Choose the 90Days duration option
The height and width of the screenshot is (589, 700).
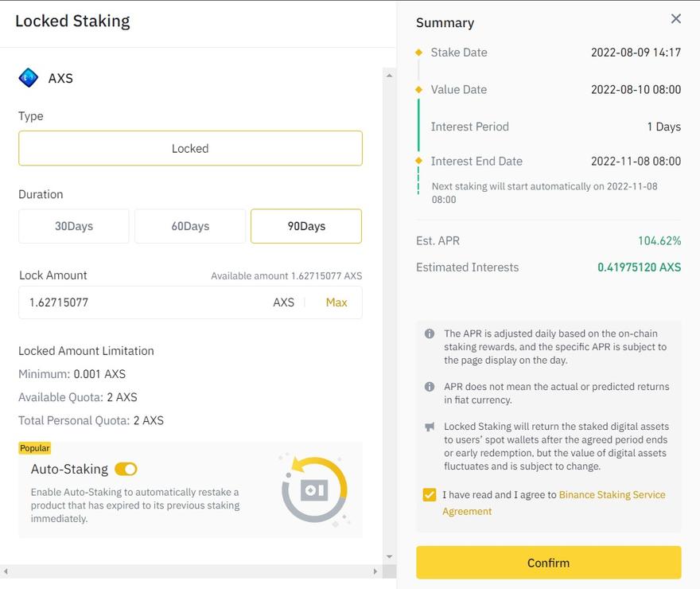coord(306,226)
